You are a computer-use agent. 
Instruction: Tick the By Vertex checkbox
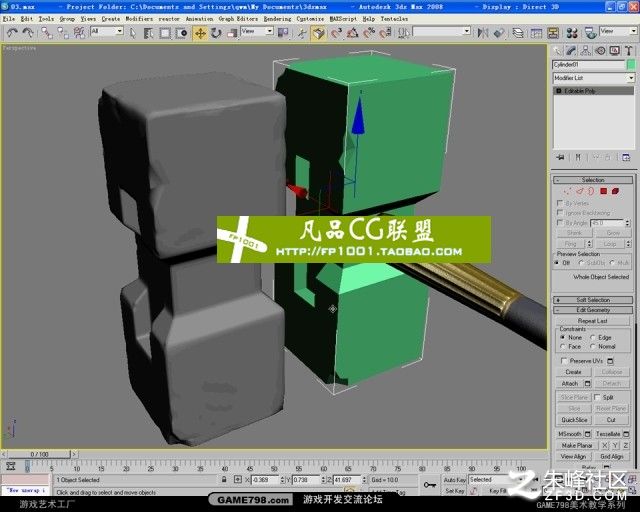coord(560,203)
